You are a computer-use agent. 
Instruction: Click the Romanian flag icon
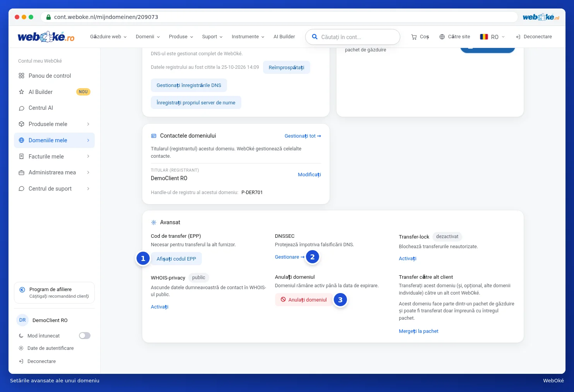(x=484, y=37)
